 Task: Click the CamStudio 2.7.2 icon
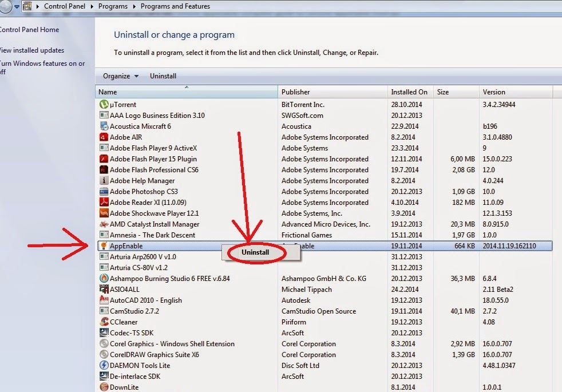point(104,311)
